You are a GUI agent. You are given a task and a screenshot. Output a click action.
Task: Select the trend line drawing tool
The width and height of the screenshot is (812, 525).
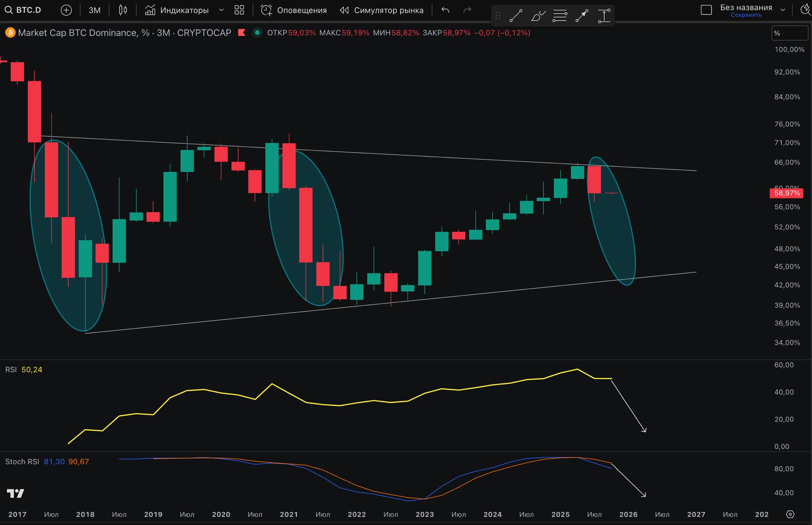tap(516, 15)
